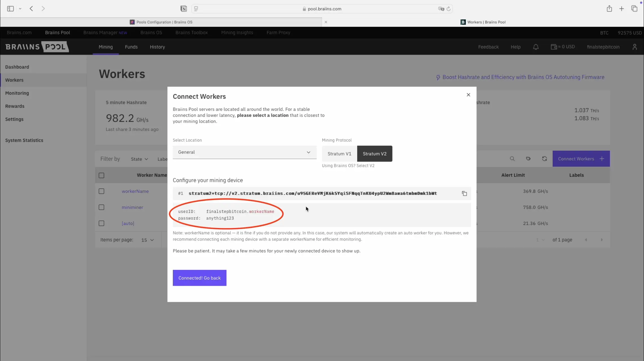Switch protocol to Stratum V1
Image resolution: width=644 pixels, height=361 pixels.
tap(339, 154)
